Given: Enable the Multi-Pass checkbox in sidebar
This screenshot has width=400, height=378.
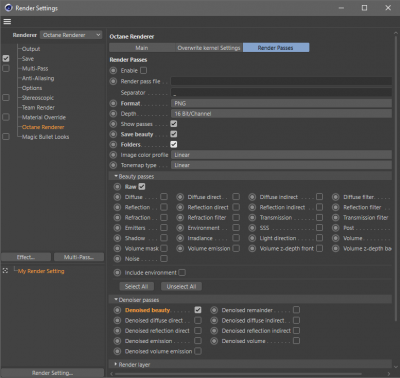Looking at the screenshot, I should click(6, 68).
